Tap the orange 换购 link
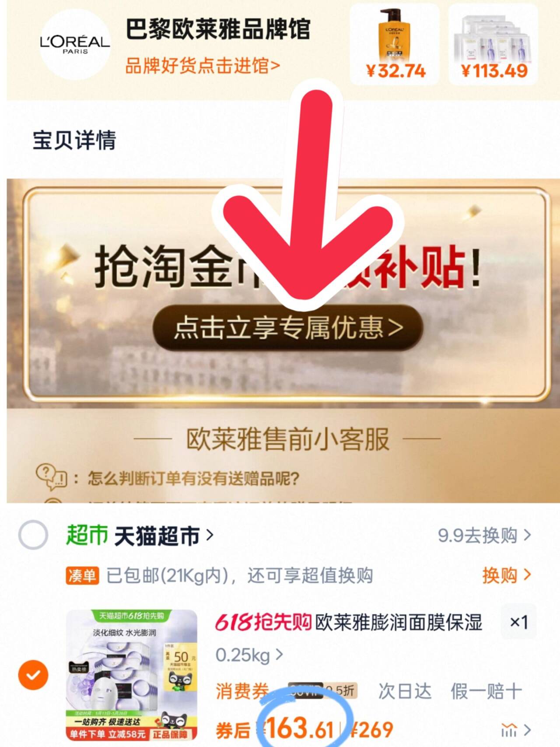560x747 pixels. pos(507,575)
